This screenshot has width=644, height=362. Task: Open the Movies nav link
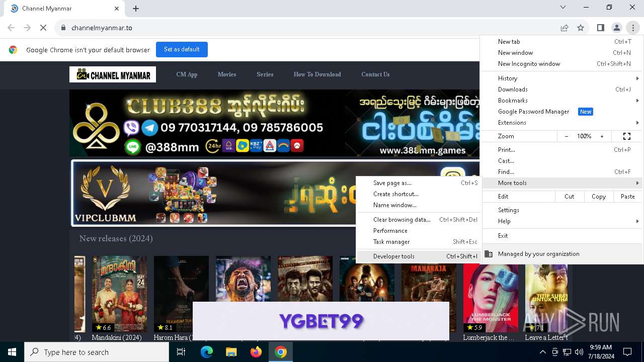click(x=227, y=74)
